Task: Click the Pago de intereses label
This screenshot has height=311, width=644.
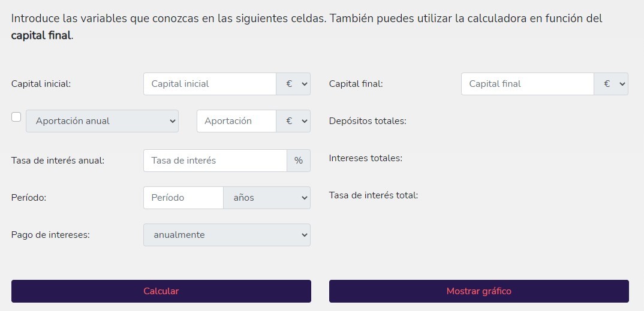Action: (x=50, y=235)
